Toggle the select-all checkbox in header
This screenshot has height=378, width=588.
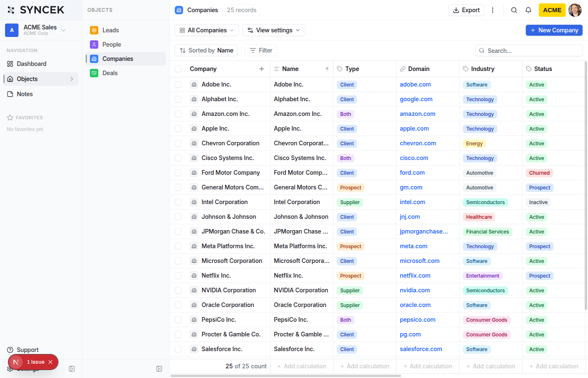(178, 69)
